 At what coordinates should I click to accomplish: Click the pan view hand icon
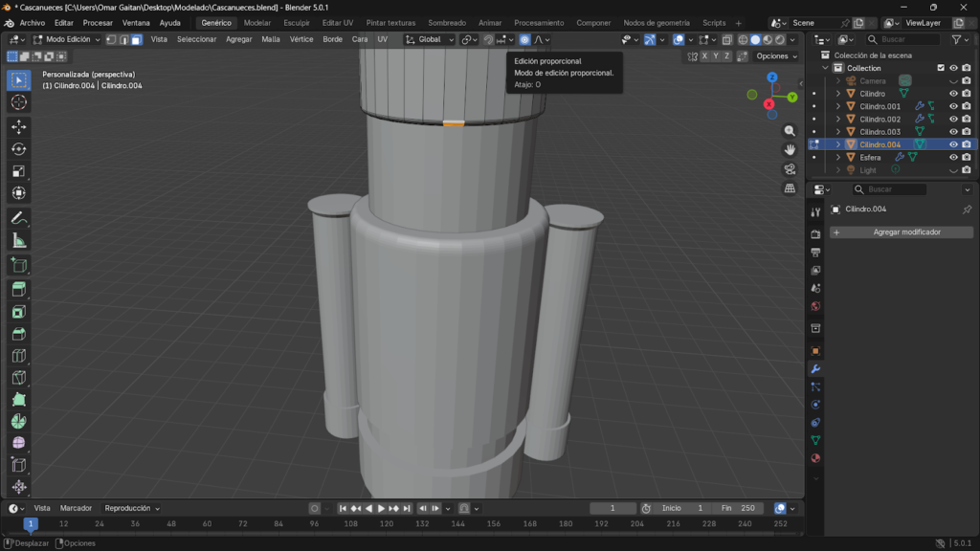790,149
